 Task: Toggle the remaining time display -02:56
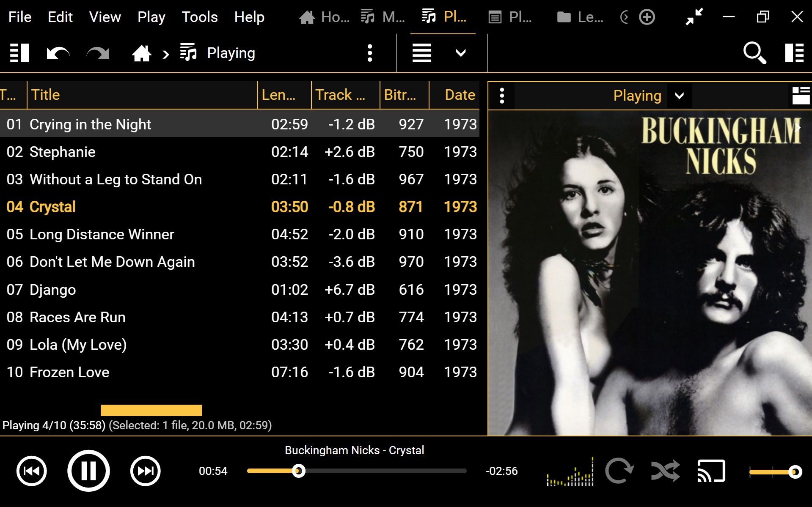(501, 471)
